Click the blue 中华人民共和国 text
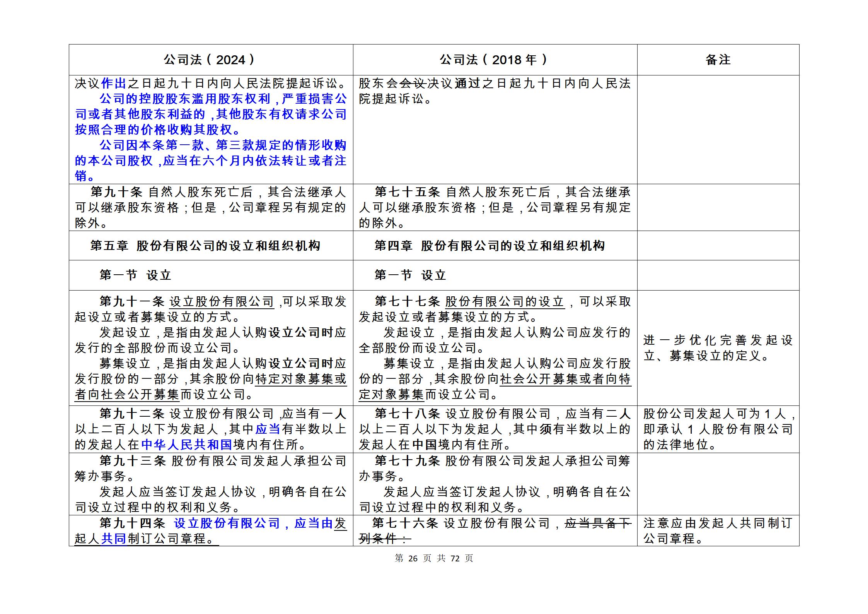 (186, 445)
